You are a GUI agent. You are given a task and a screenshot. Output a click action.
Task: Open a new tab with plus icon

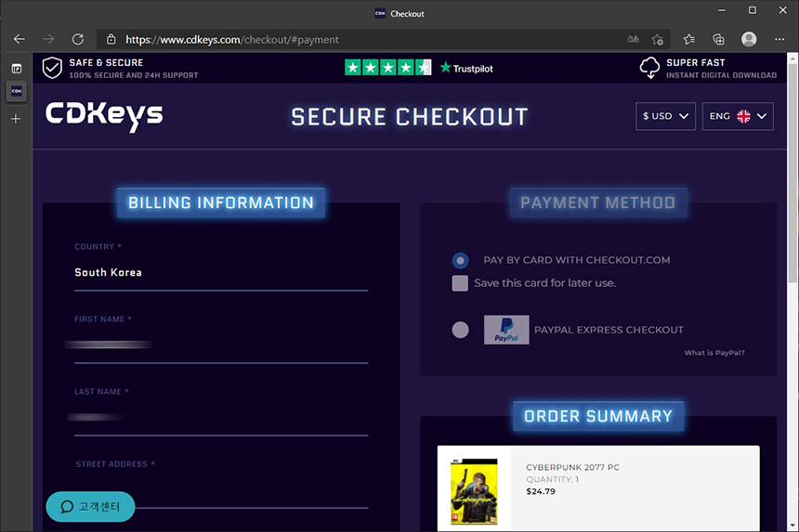[16, 119]
